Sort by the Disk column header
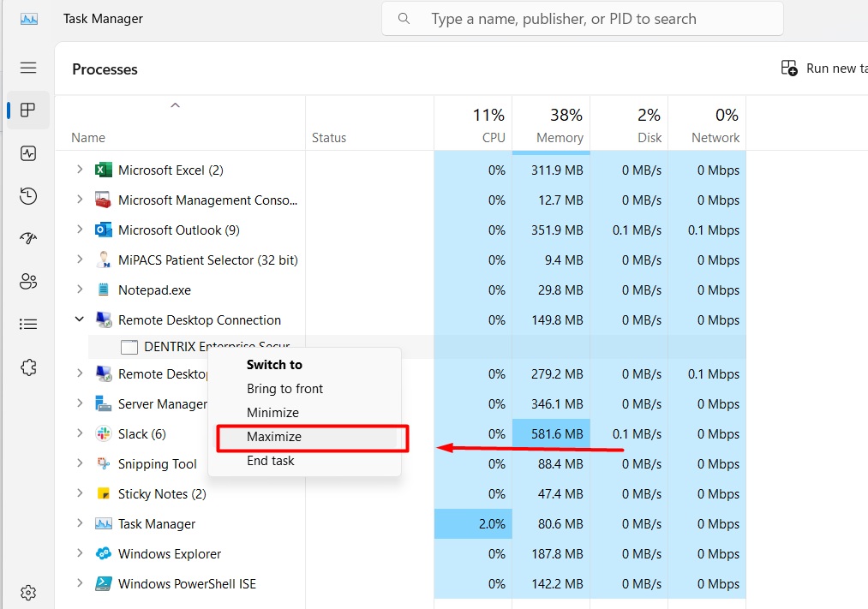The width and height of the screenshot is (868, 609). (x=630, y=122)
